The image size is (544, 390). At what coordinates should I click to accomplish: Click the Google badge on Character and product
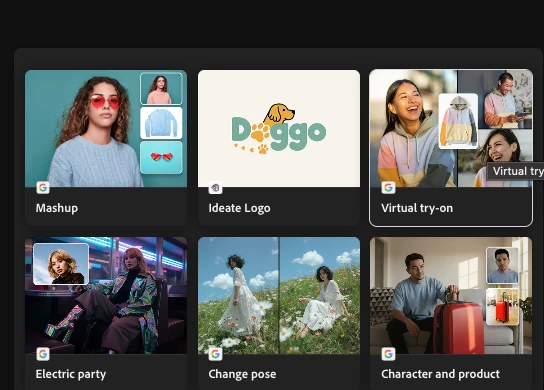pyautogui.click(x=388, y=354)
